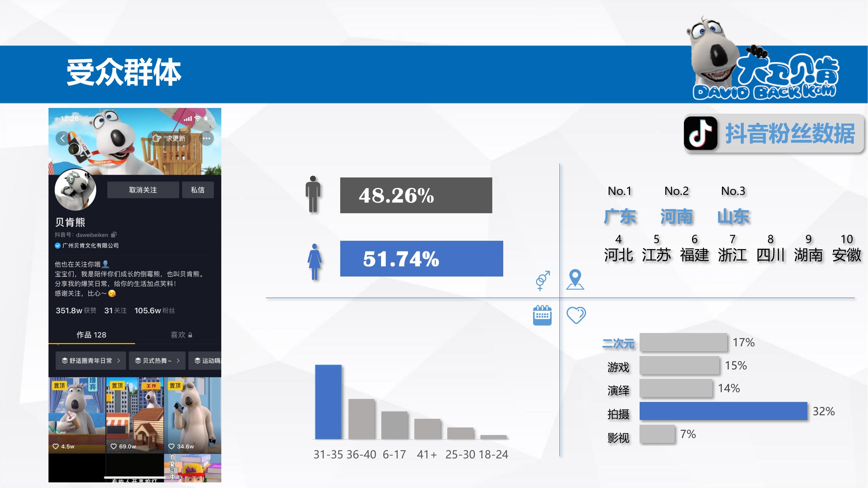Viewport: 868px width, 488px height.
Task: Click the 取消关注 unfollow button
Action: point(143,190)
